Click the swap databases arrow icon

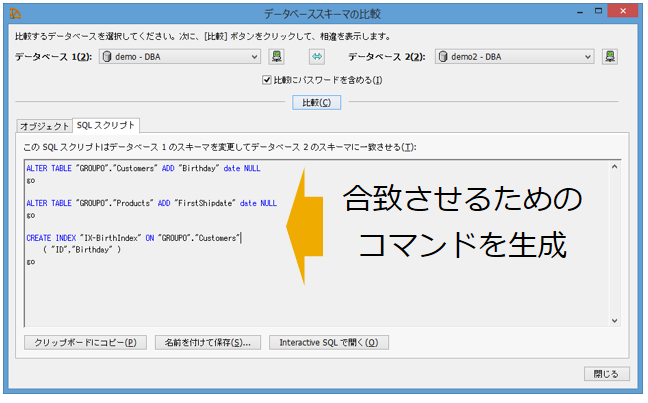click(x=317, y=57)
